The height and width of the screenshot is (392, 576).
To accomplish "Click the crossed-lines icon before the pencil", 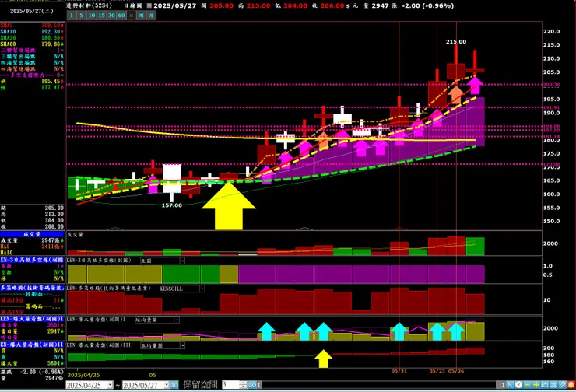I will pyautogui.click(x=554, y=385).
